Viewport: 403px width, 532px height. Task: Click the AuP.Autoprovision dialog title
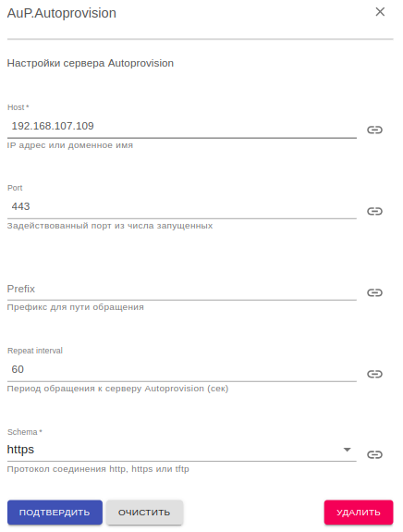coord(62,13)
